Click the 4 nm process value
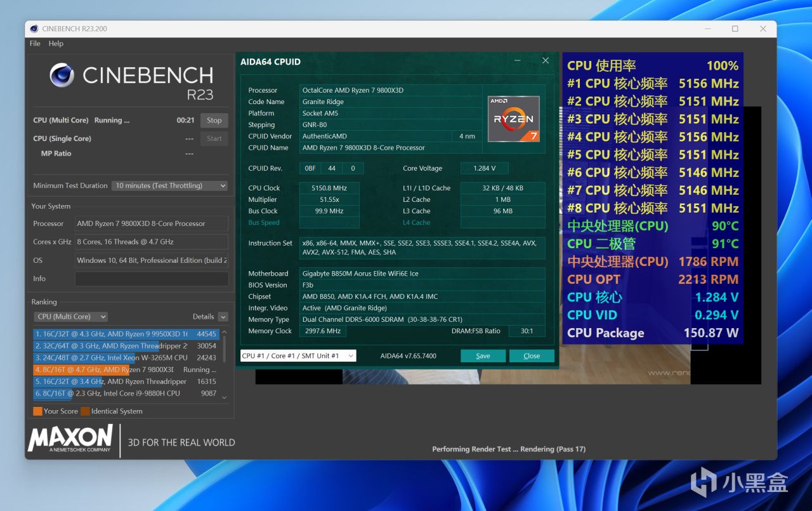812x511 pixels. click(467, 136)
